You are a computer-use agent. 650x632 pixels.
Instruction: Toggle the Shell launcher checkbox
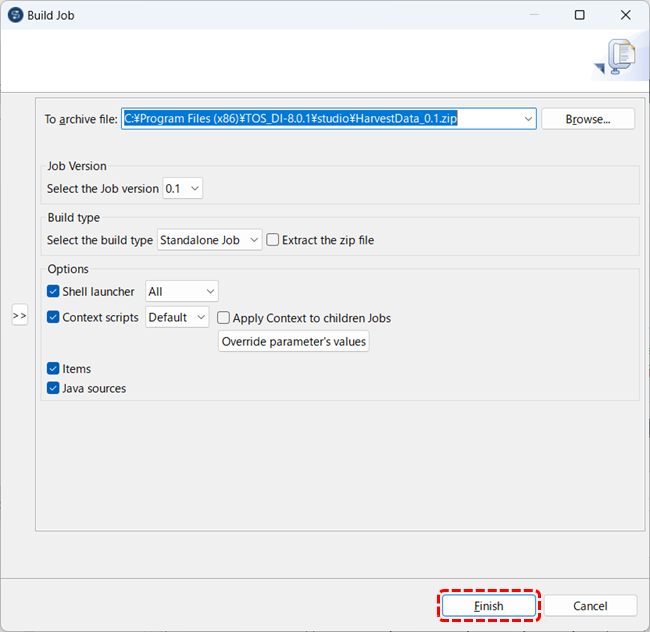point(53,291)
